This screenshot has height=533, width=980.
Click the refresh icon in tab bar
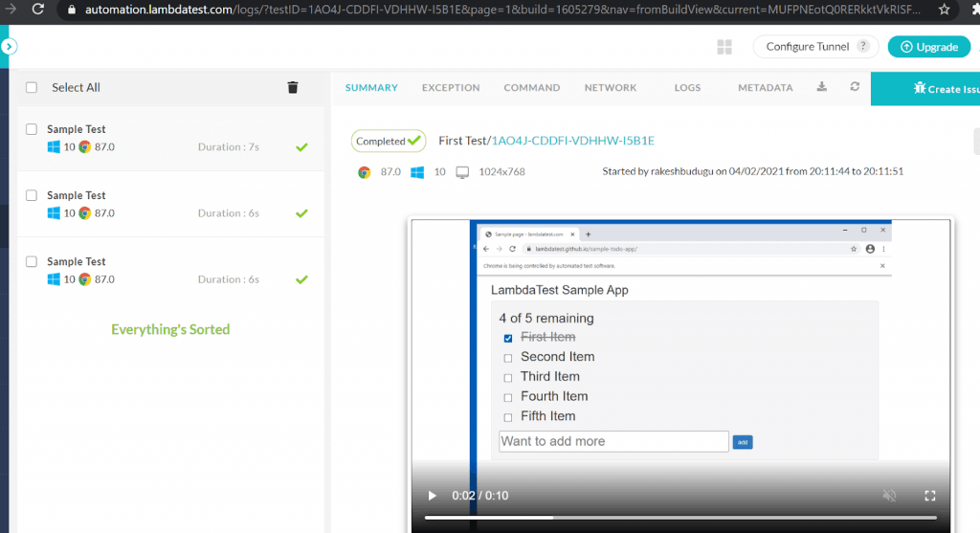pyautogui.click(x=855, y=87)
